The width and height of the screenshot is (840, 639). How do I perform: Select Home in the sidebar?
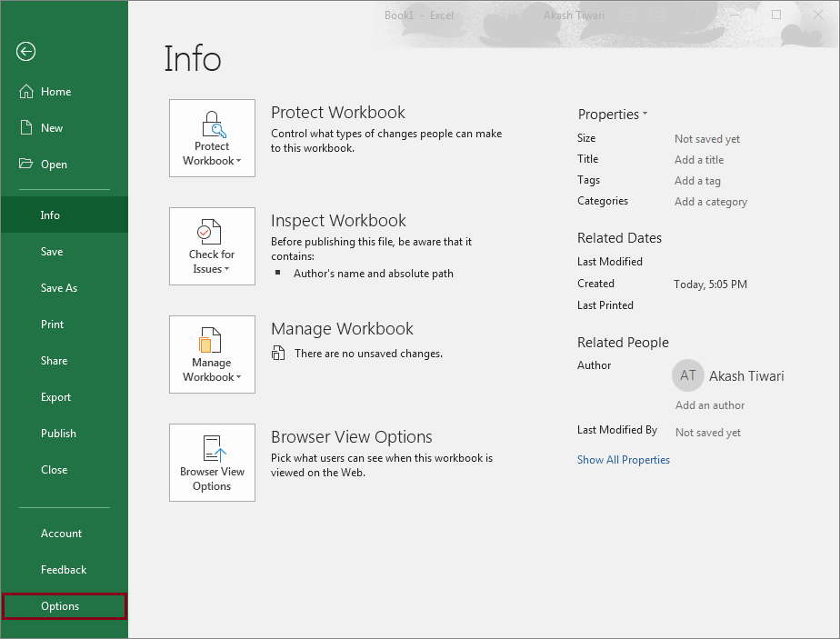[x=65, y=92]
